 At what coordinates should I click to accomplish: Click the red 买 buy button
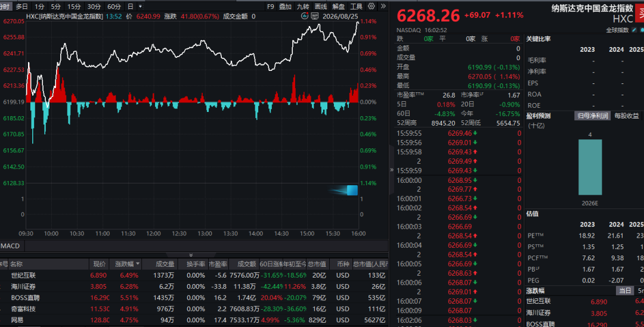click(640, 14)
